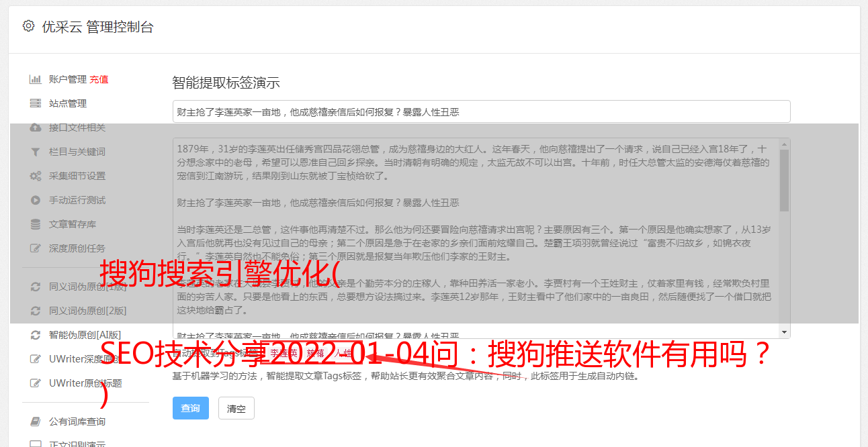868x447 pixels.
Task: Open 账户管理 bar chart icon
Action: pos(36,79)
